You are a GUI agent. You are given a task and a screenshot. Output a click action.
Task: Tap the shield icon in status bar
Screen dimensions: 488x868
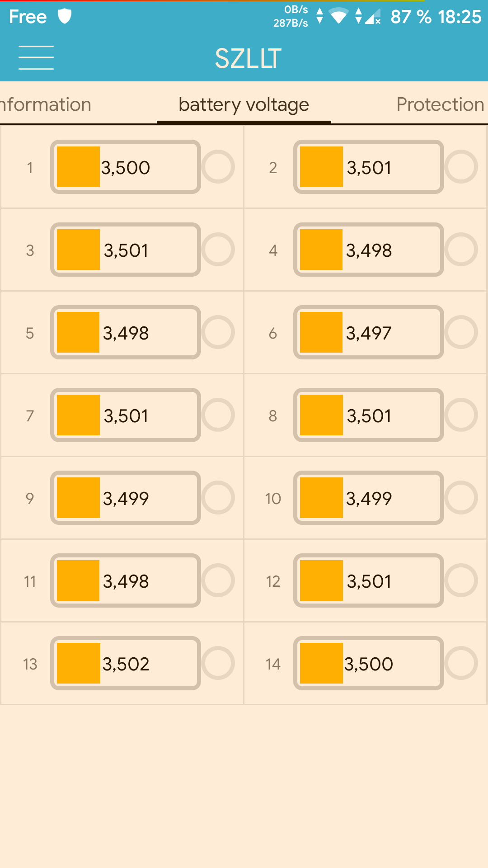coord(65,16)
